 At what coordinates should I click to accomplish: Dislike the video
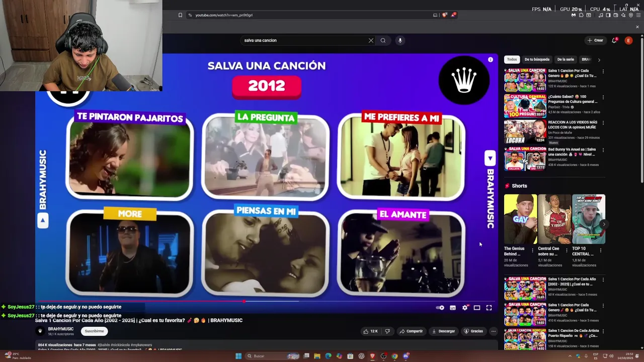click(387, 331)
